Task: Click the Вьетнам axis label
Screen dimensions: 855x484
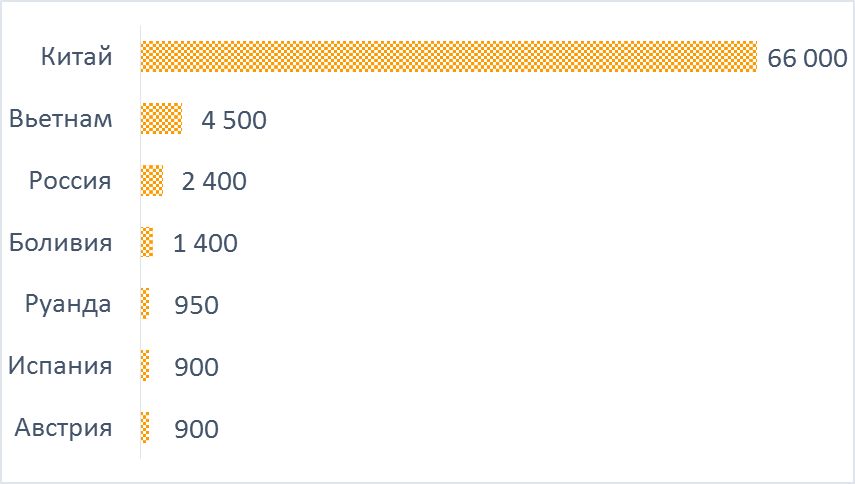Action: [x=61, y=118]
